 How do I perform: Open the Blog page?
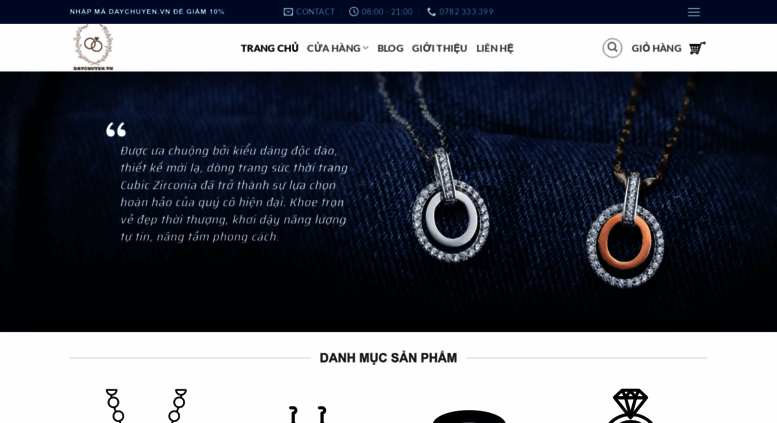[390, 48]
